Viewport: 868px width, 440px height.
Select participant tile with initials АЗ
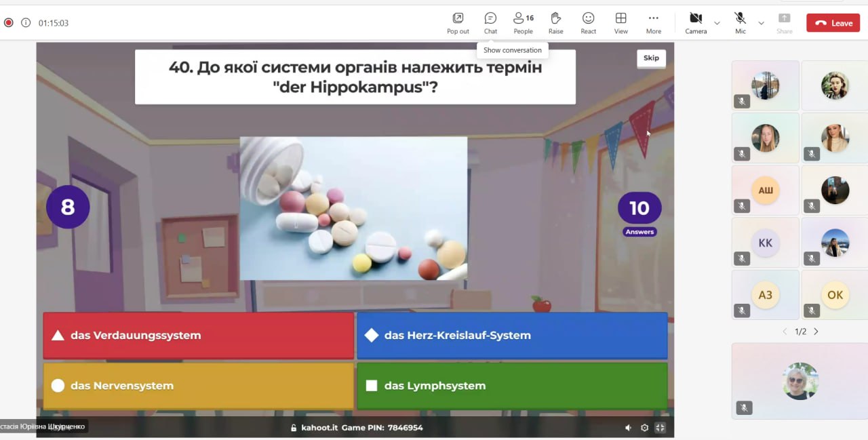click(765, 295)
